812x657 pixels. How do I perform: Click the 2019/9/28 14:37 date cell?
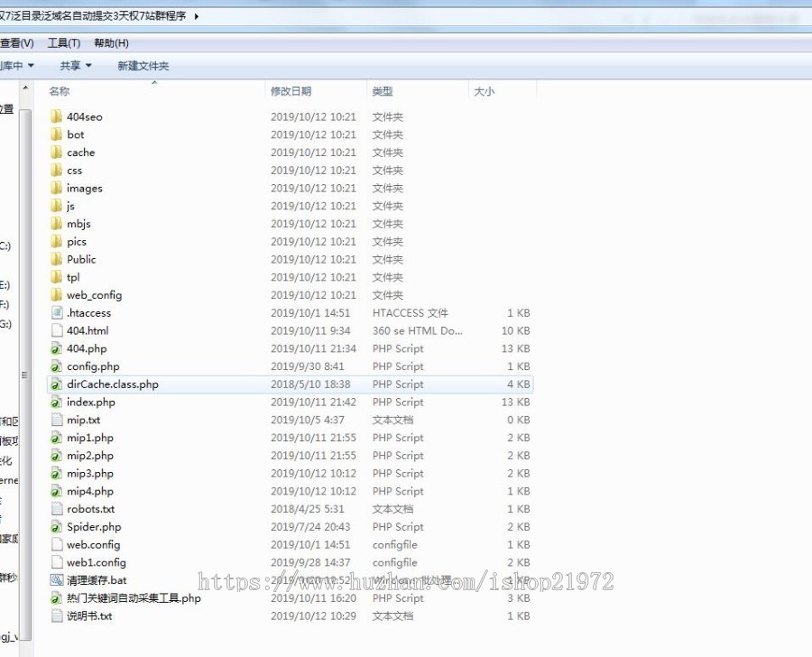click(310, 563)
